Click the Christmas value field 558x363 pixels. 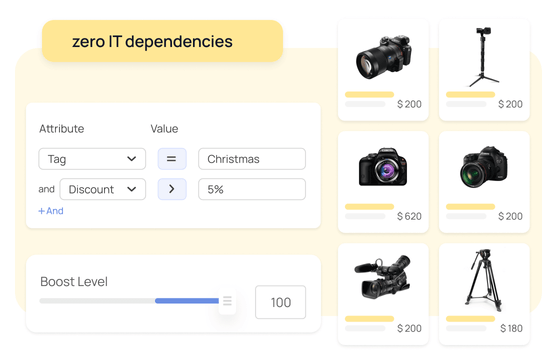tap(252, 159)
